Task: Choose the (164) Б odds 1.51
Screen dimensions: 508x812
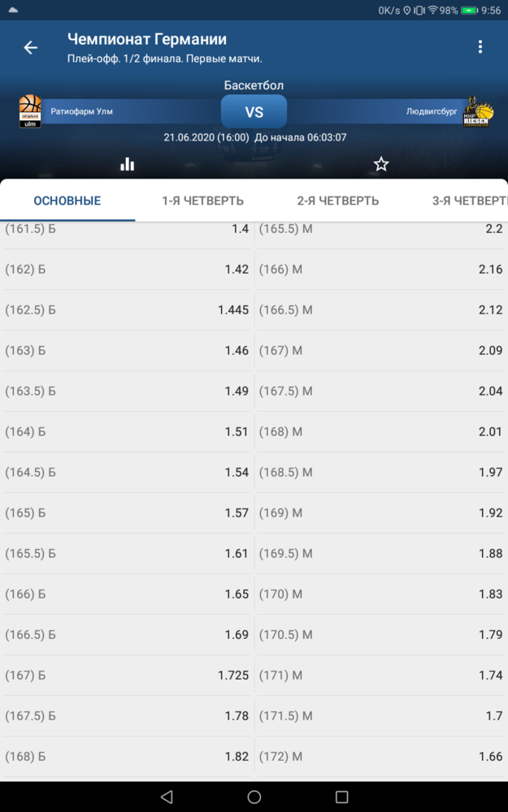Action: point(127,431)
